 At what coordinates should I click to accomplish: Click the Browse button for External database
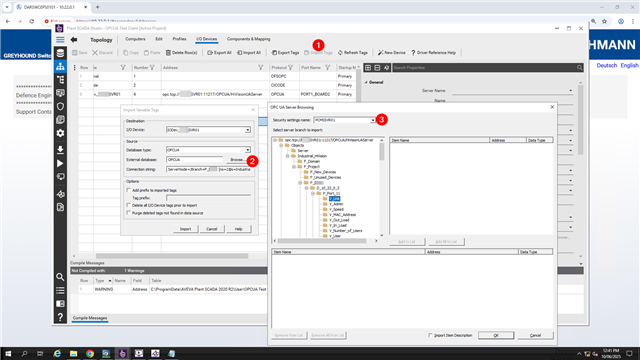click(x=237, y=160)
